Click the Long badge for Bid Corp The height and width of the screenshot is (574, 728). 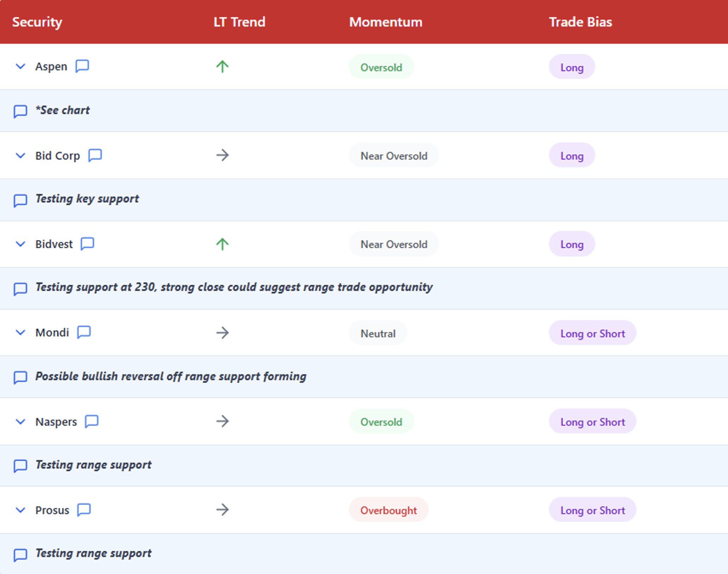(x=572, y=156)
